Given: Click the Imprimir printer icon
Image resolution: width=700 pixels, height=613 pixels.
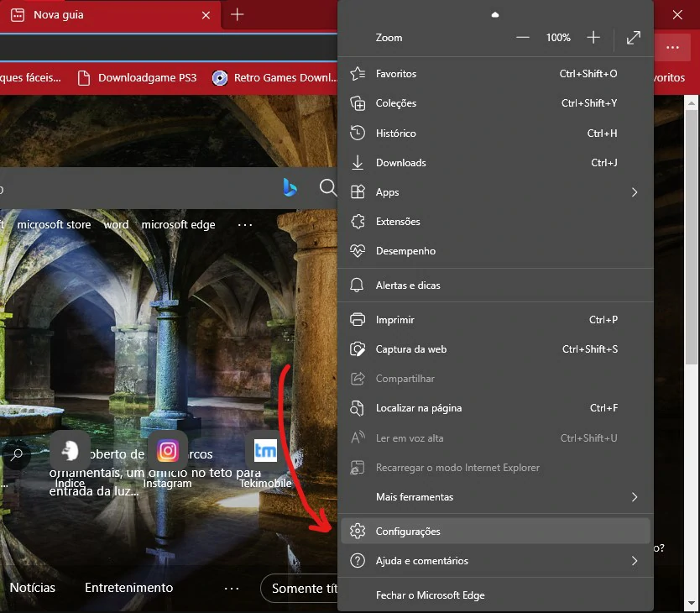Looking at the screenshot, I should 358,319.
